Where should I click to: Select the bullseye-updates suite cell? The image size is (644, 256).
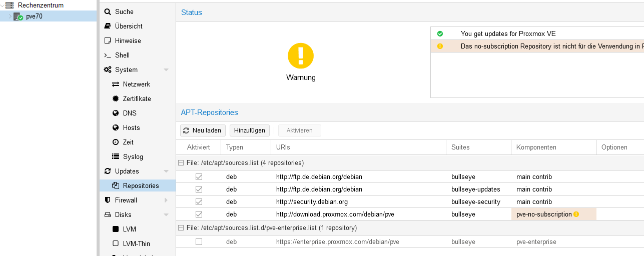[478, 189]
